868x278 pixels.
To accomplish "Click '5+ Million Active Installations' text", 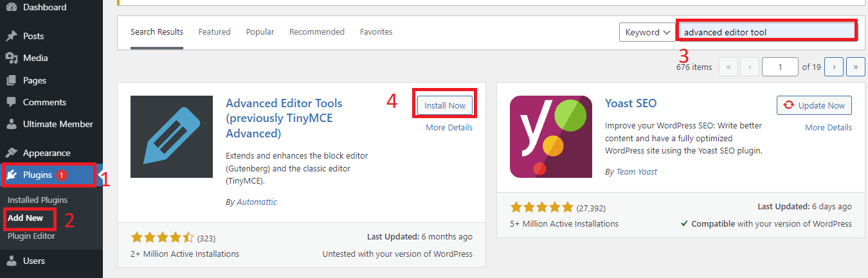I will (x=564, y=223).
